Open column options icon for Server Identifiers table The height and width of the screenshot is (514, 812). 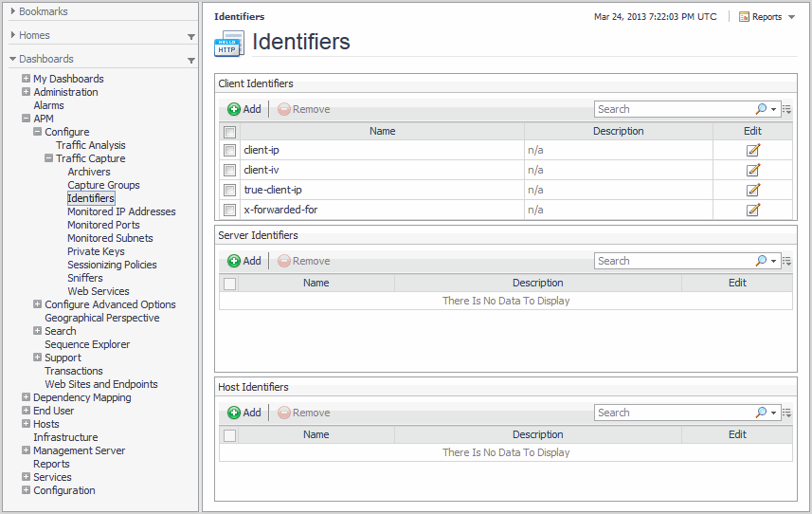787,261
